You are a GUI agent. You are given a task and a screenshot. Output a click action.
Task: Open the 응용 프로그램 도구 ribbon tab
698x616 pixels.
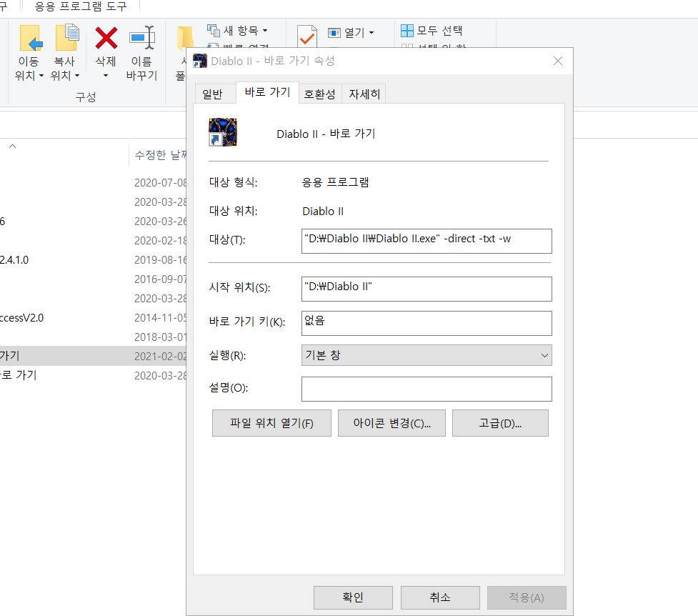[x=81, y=6]
